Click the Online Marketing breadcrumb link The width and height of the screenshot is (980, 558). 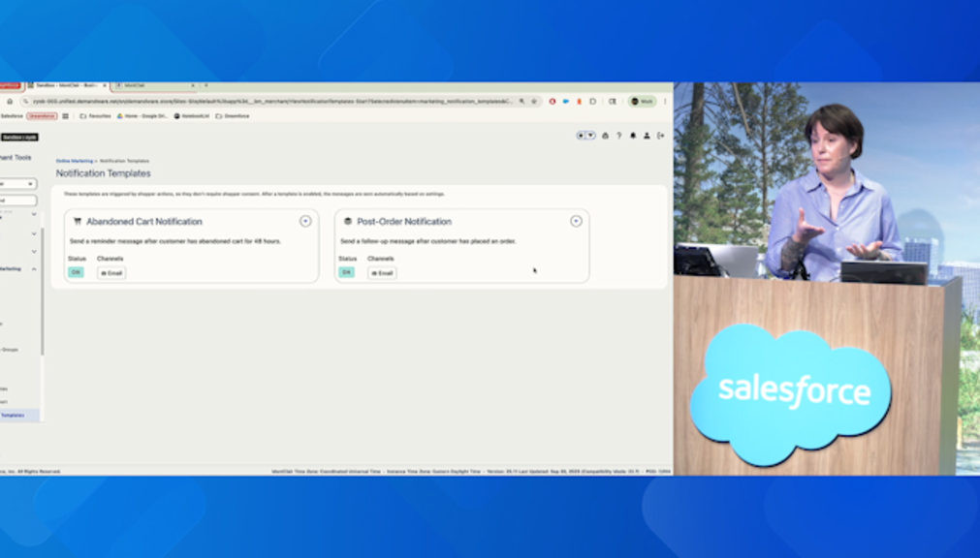click(x=75, y=161)
